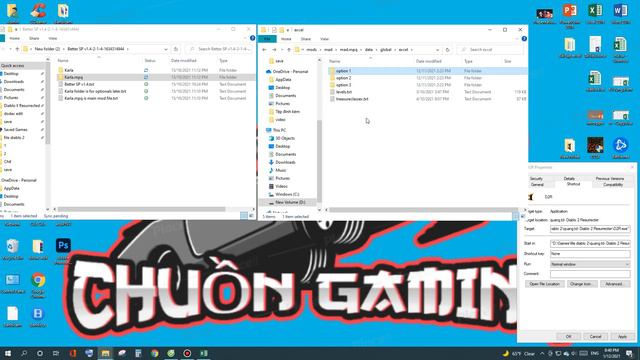
Task: Open the red record app on taskbar
Action: click(x=187, y=353)
